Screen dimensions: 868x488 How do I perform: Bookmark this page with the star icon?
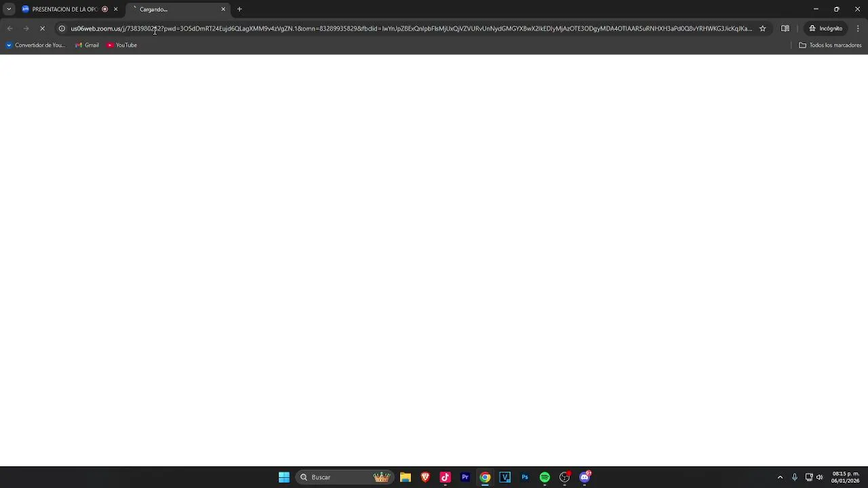point(762,28)
